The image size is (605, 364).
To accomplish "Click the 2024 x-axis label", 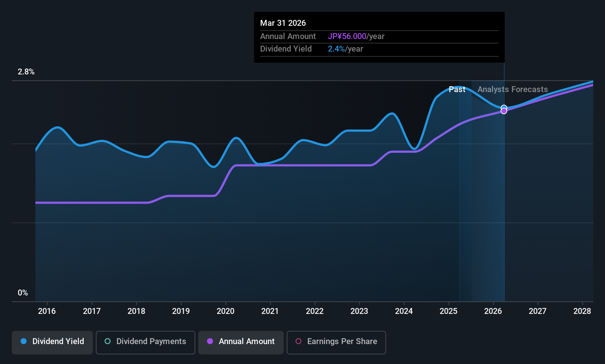I will 404,311.
